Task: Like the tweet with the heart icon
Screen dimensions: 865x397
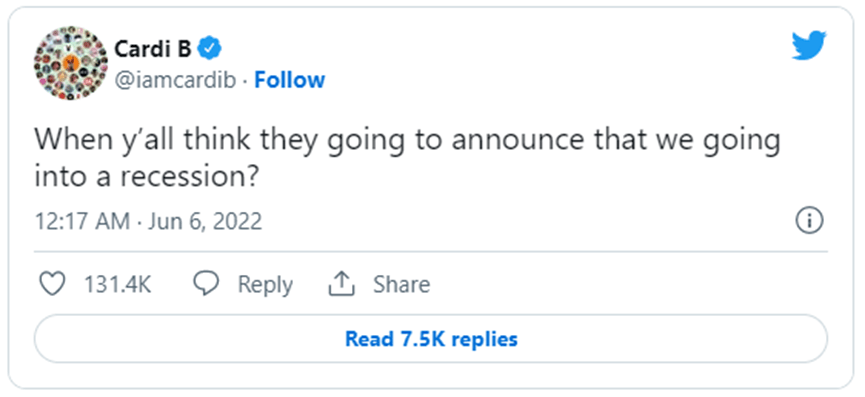Action: [x=54, y=284]
